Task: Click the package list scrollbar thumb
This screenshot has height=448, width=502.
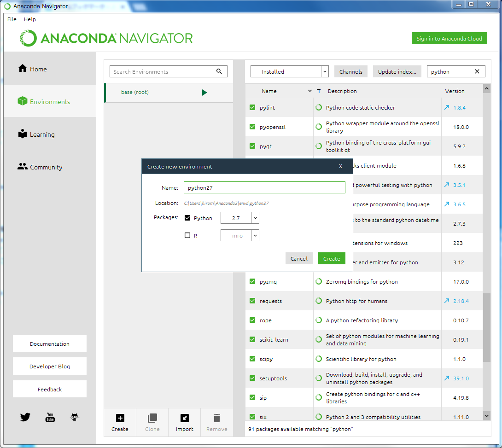Action: pyautogui.click(x=487, y=327)
